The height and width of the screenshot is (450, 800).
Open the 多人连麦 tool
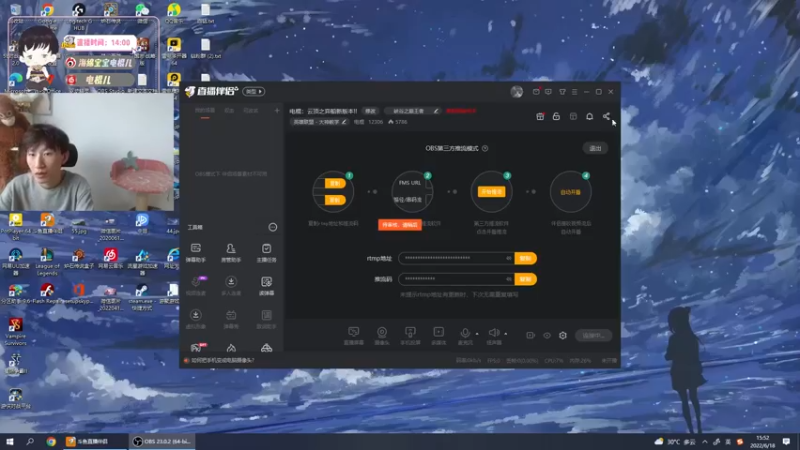[x=231, y=286]
